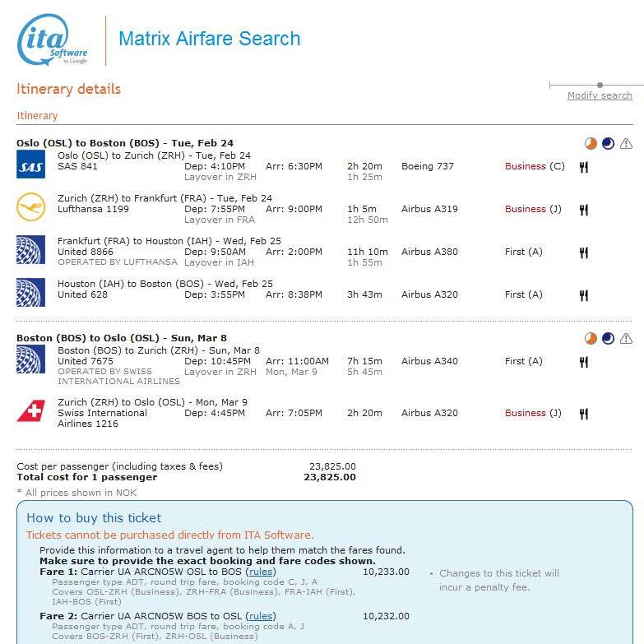The image size is (644, 644).
Task: Open the rules link for Fare 1
Action: coord(261,572)
